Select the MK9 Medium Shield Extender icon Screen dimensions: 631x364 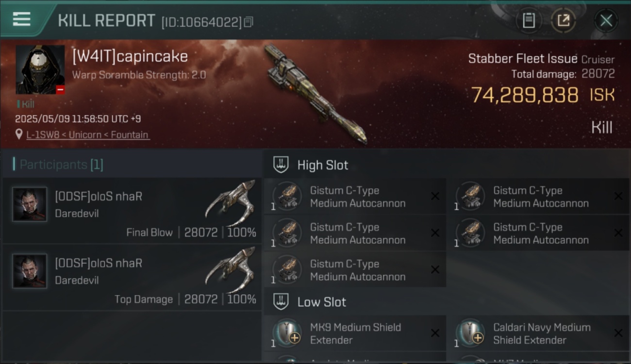click(x=287, y=333)
